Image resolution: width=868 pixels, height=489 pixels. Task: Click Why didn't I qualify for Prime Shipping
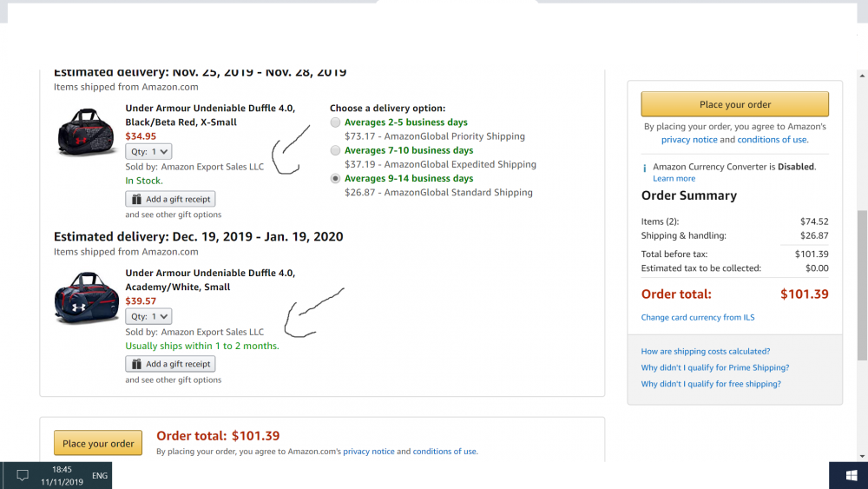714,367
